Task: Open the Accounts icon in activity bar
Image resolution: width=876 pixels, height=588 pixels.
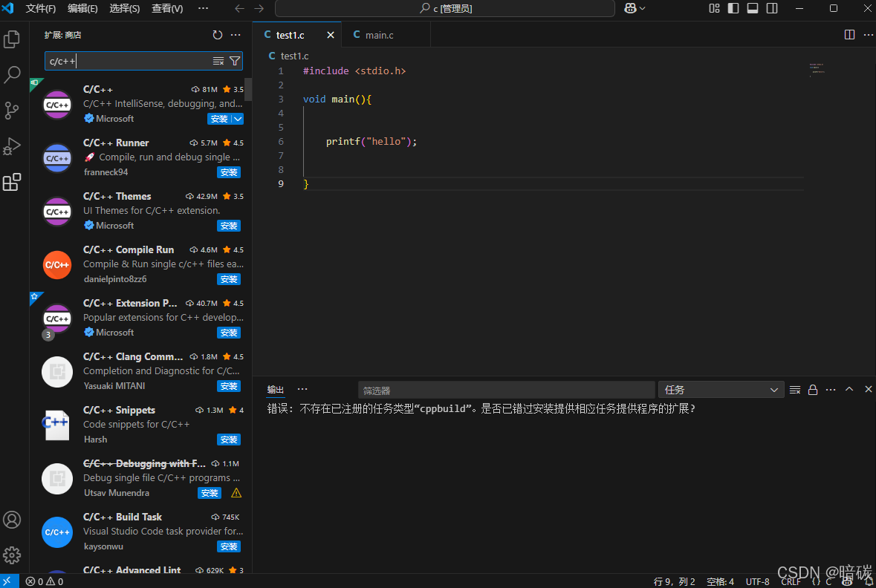Action: (x=12, y=520)
